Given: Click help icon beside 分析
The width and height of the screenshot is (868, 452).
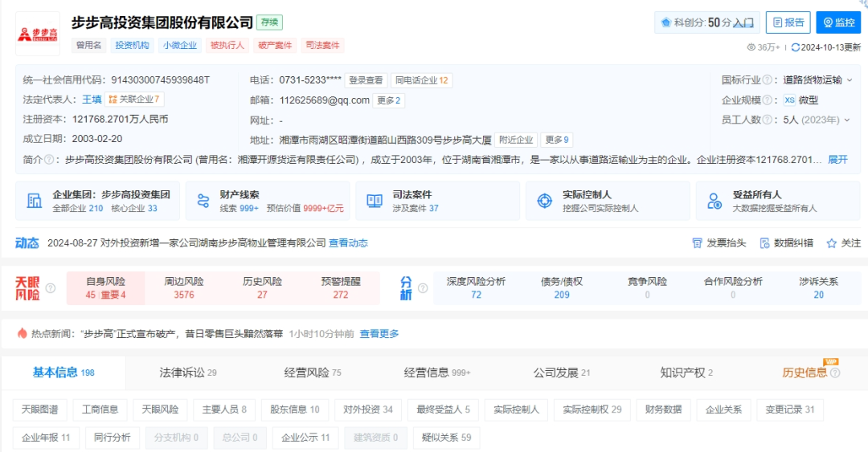Looking at the screenshot, I should pyautogui.click(x=423, y=288).
